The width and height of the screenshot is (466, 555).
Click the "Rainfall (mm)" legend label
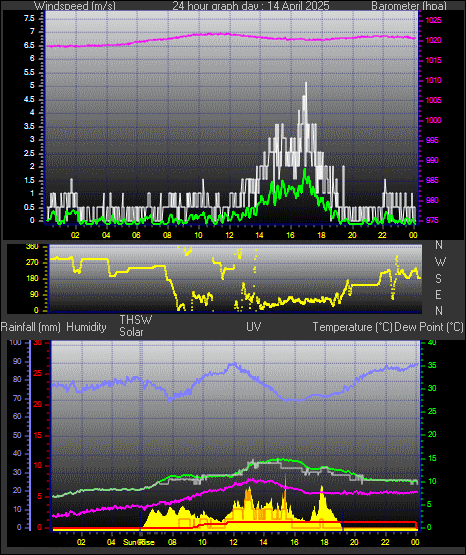click(30, 327)
